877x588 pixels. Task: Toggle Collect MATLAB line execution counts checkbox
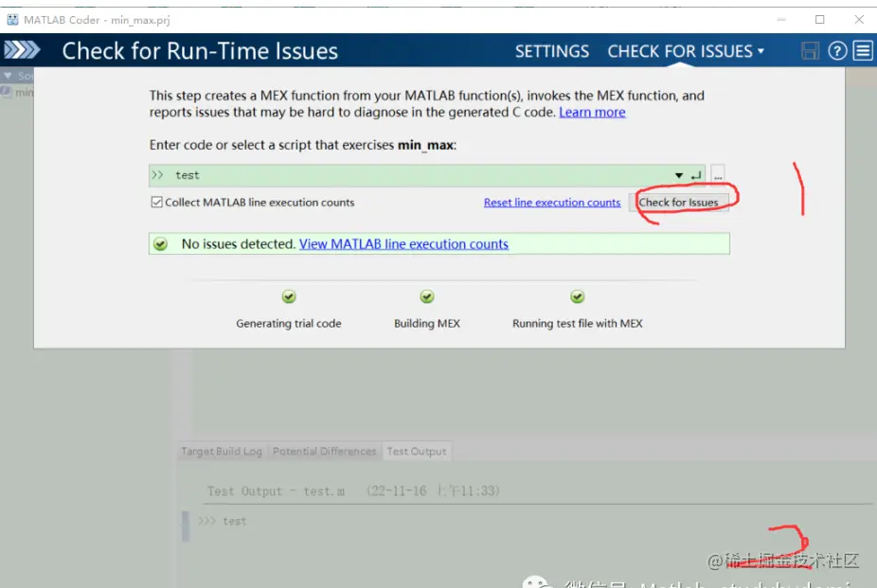156,202
